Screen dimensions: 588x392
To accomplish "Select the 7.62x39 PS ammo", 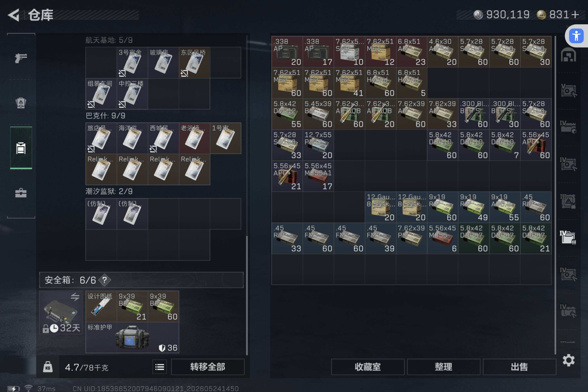I will pos(412,238).
